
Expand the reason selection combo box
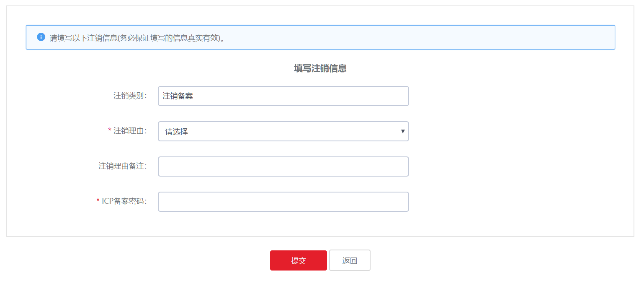click(x=283, y=131)
